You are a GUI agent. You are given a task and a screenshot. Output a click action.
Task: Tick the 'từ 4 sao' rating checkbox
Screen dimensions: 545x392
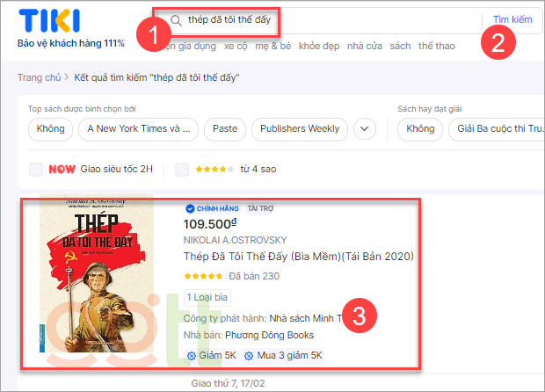[x=182, y=169]
